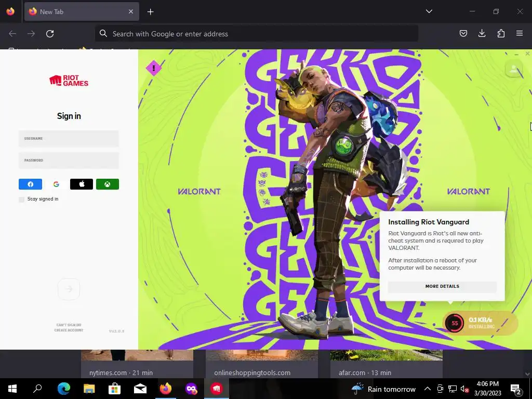Sign in with the Google button
Image resolution: width=532 pixels, height=399 pixels.
point(56,184)
